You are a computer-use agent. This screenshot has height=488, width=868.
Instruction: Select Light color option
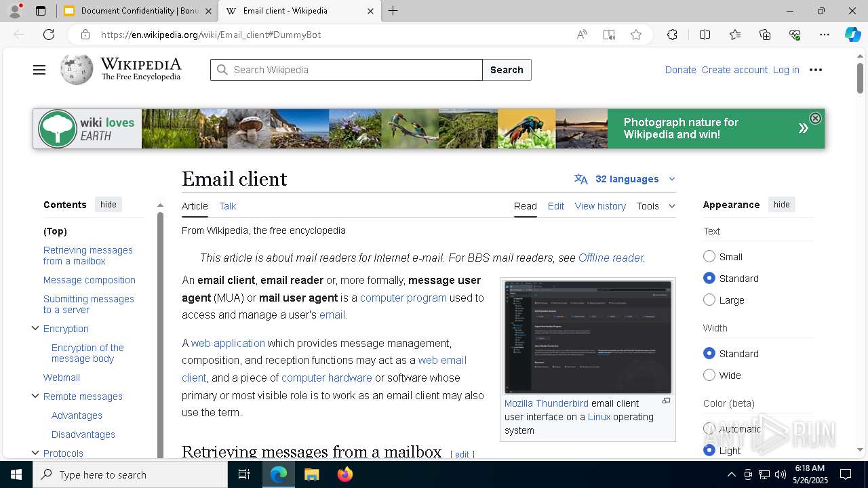click(709, 450)
